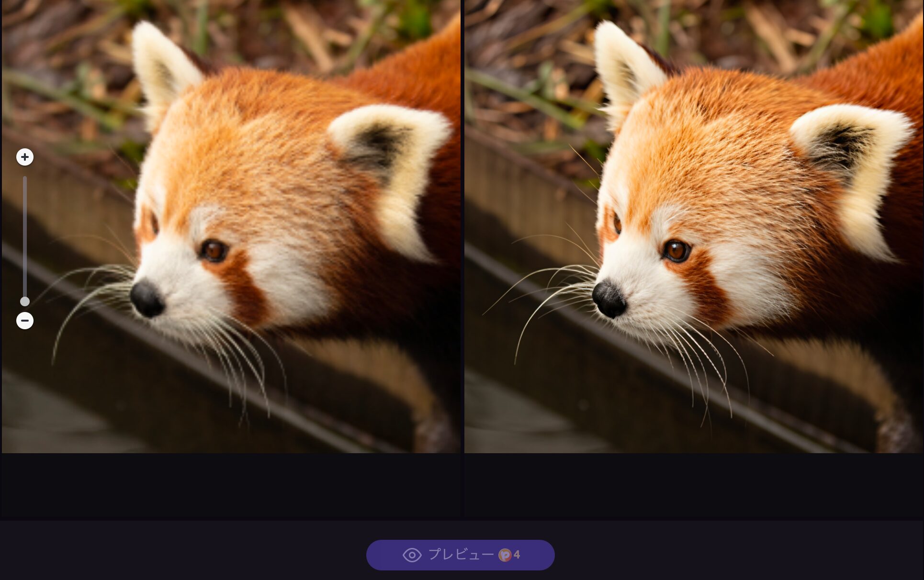The width and height of the screenshot is (924, 580).
Task: Click the eye icon in the preview button
Action: (412, 555)
